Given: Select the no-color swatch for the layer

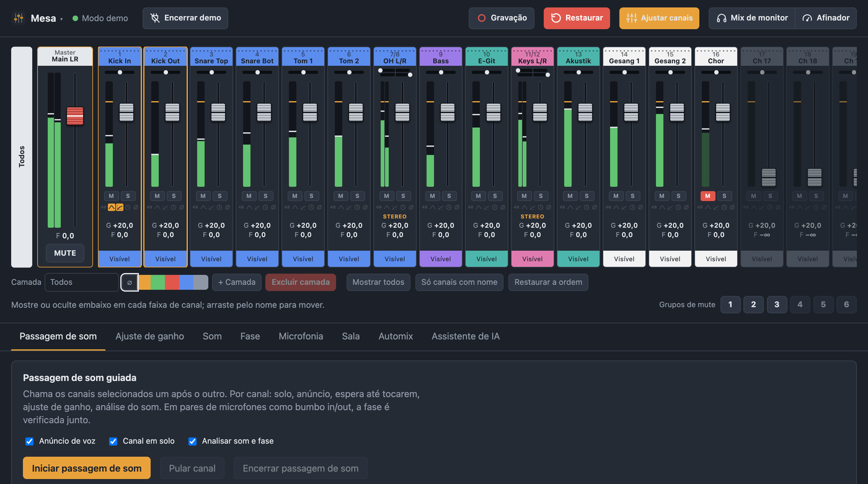Looking at the screenshot, I should pyautogui.click(x=130, y=282).
